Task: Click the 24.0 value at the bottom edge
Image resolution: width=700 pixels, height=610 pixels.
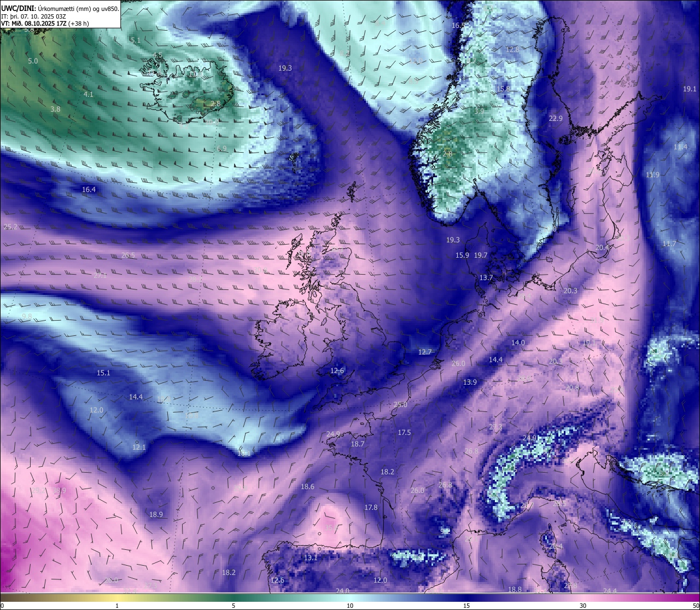Action: (342, 590)
